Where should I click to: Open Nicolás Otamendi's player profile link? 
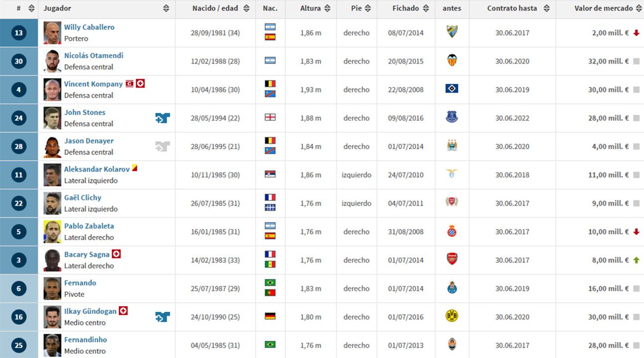[x=94, y=55]
